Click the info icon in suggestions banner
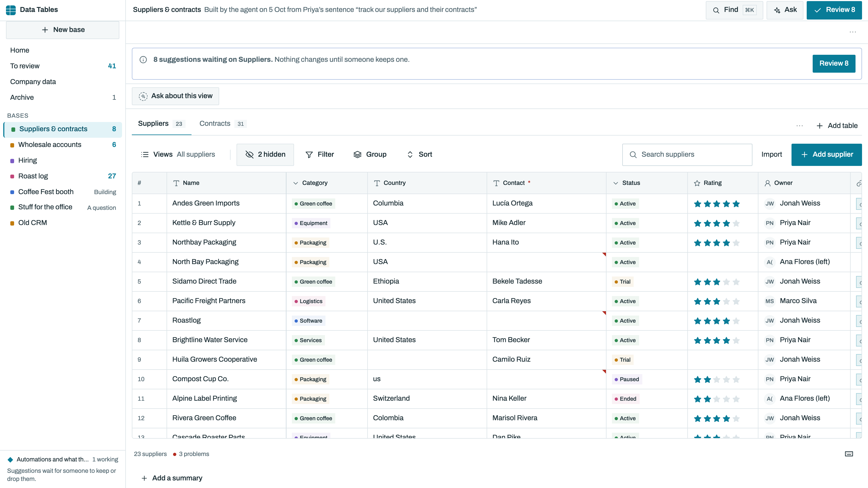Image resolution: width=868 pixels, height=488 pixels. 143,60
